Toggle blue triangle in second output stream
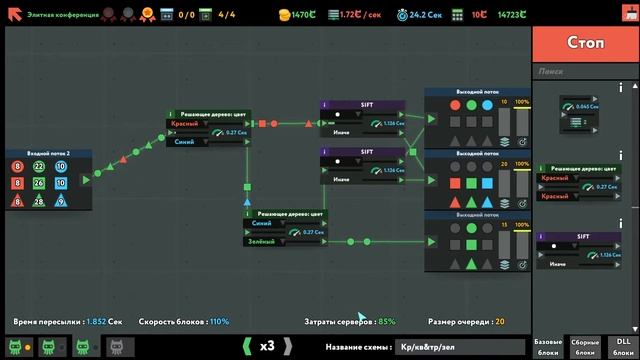Viewport: 640px width, 360px height. pos(487,202)
